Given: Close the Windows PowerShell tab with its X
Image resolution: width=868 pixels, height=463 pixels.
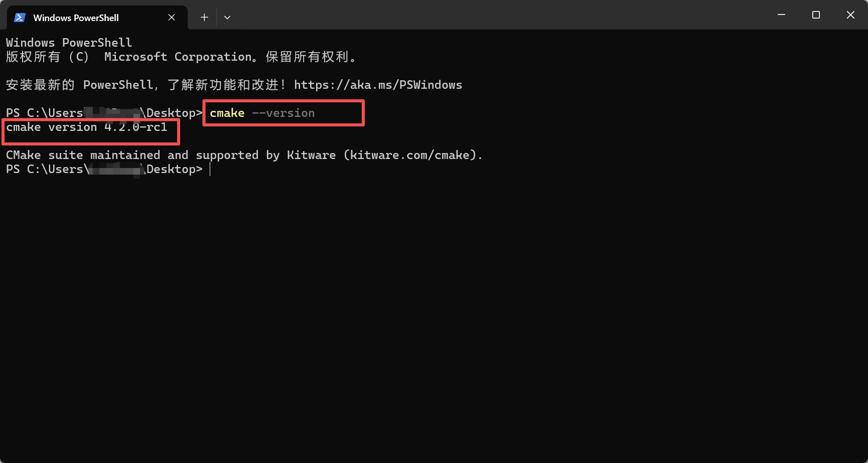Looking at the screenshot, I should (171, 17).
